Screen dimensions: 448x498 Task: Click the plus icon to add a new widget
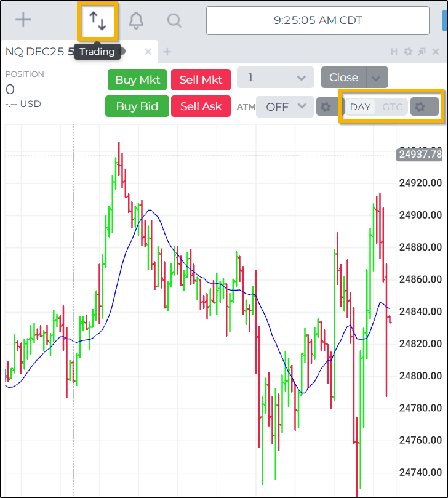tap(23, 20)
